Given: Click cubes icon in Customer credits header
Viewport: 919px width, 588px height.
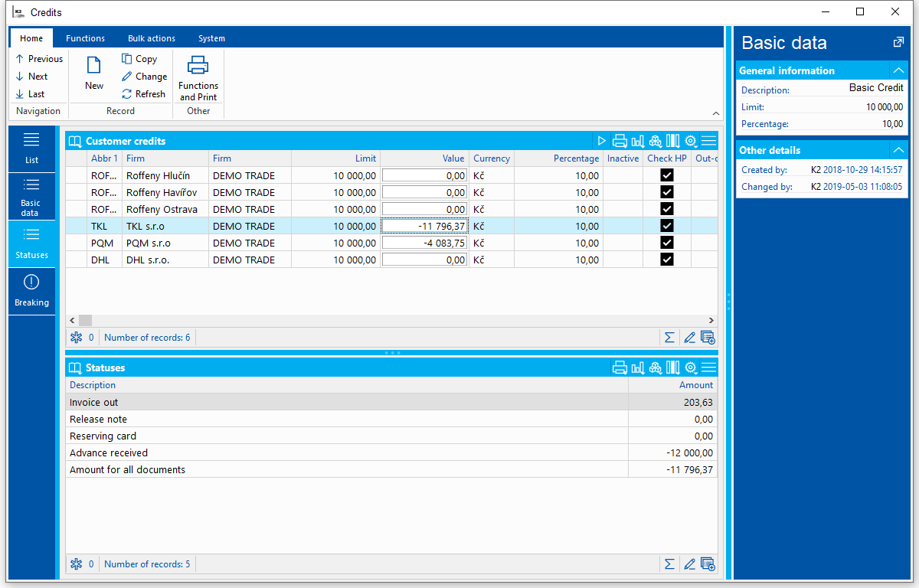Looking at the screenshot, I should coord(655,141).
